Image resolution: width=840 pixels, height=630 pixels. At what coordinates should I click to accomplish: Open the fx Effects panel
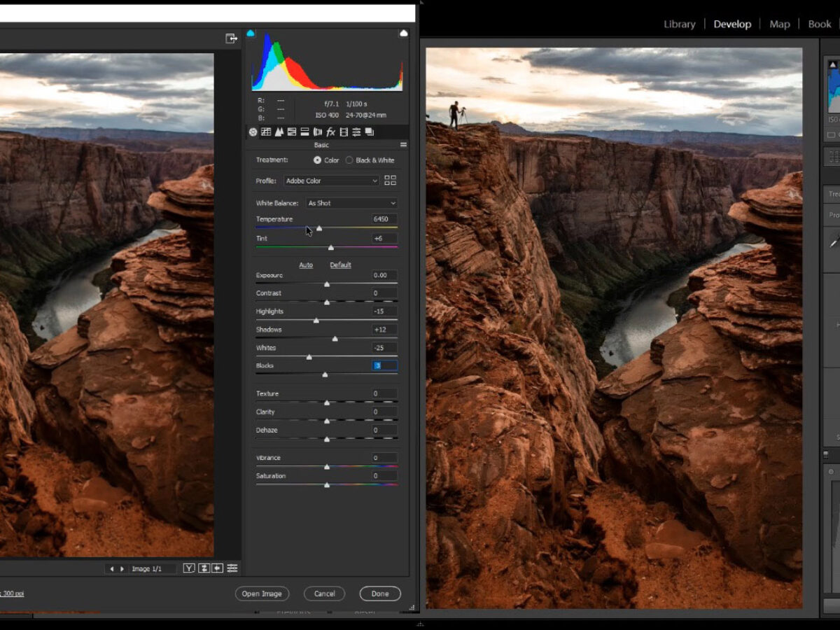(x=330, y=132)
